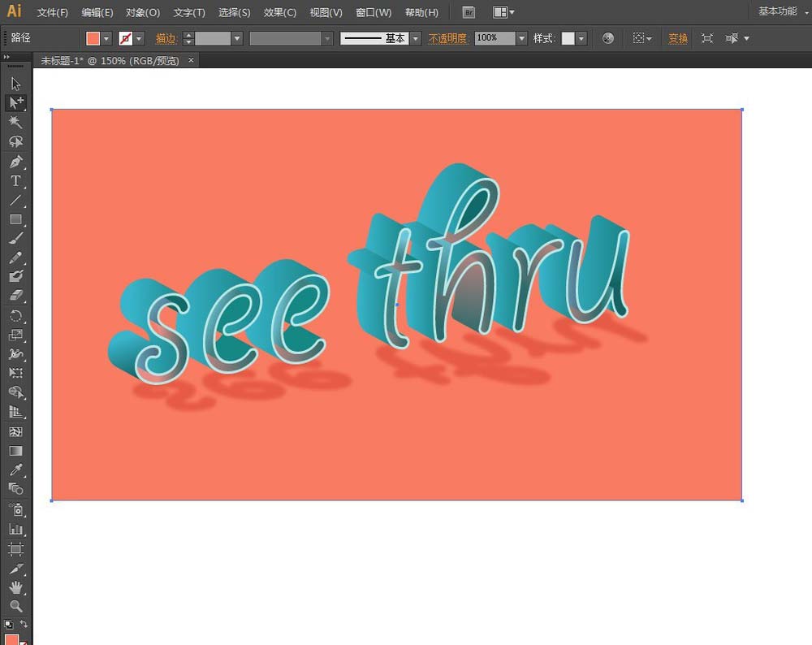Open the arrange documents layout dropdown

pyautogui.click(x=503, y=12)
